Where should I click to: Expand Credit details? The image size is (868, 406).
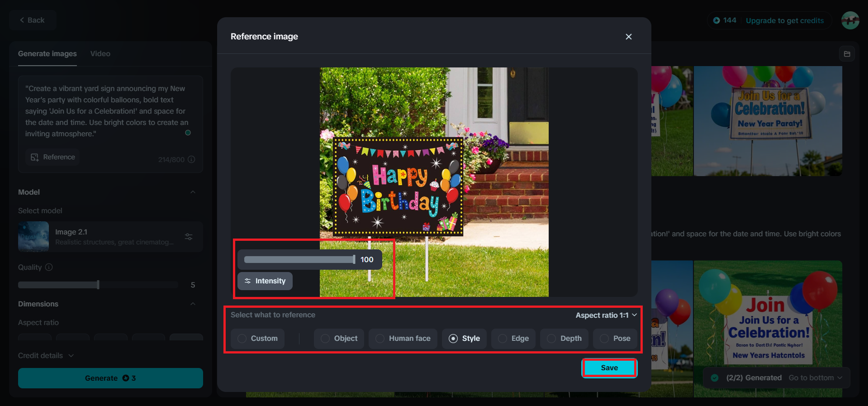(46, 356)
